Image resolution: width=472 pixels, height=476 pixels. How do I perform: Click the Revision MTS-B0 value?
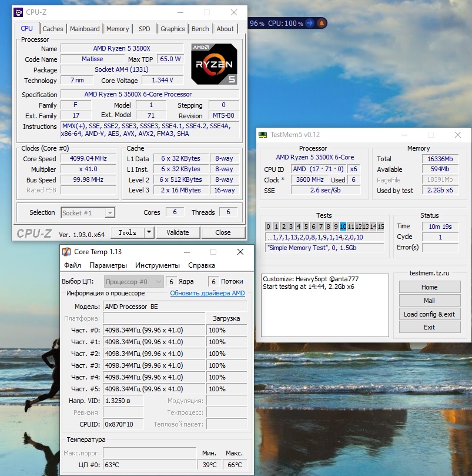[223, 116]
